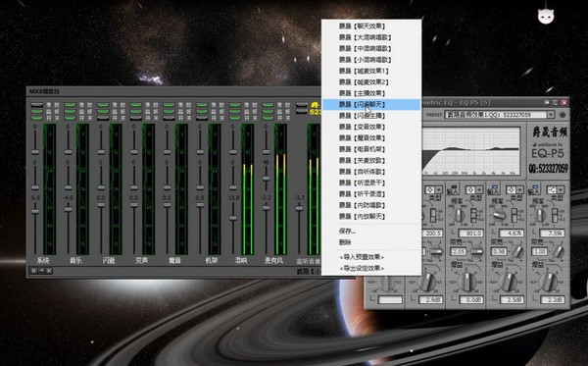588x366 pixels.
Task: Click 删除 in the preset menu
Action: pyautogui.click(x=371, y=242)
